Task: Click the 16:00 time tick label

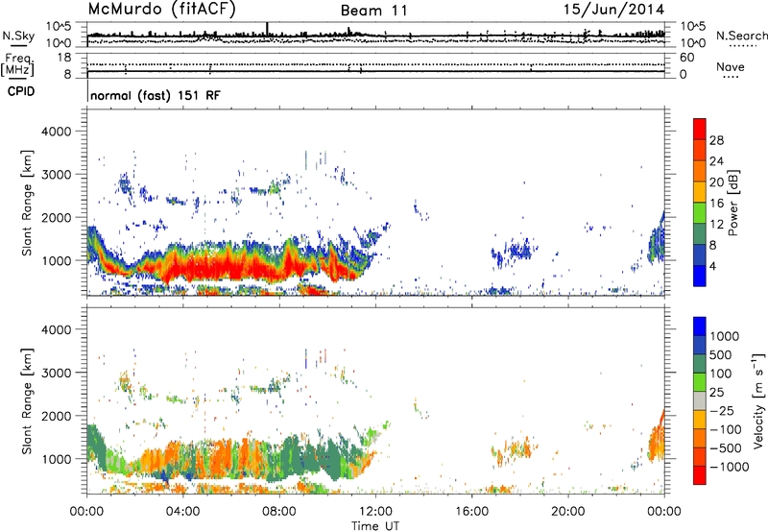Action: tap(471, 512)
